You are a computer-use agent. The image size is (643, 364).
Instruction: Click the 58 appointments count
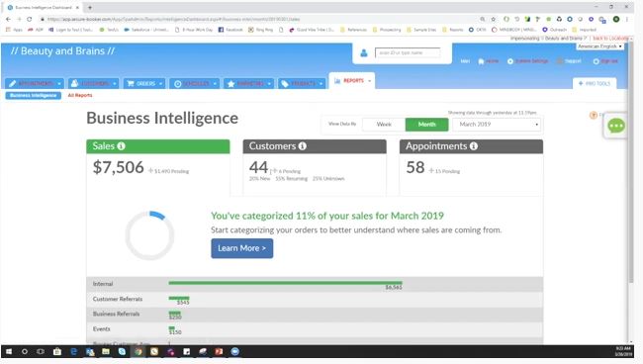[x=415, y=167]
